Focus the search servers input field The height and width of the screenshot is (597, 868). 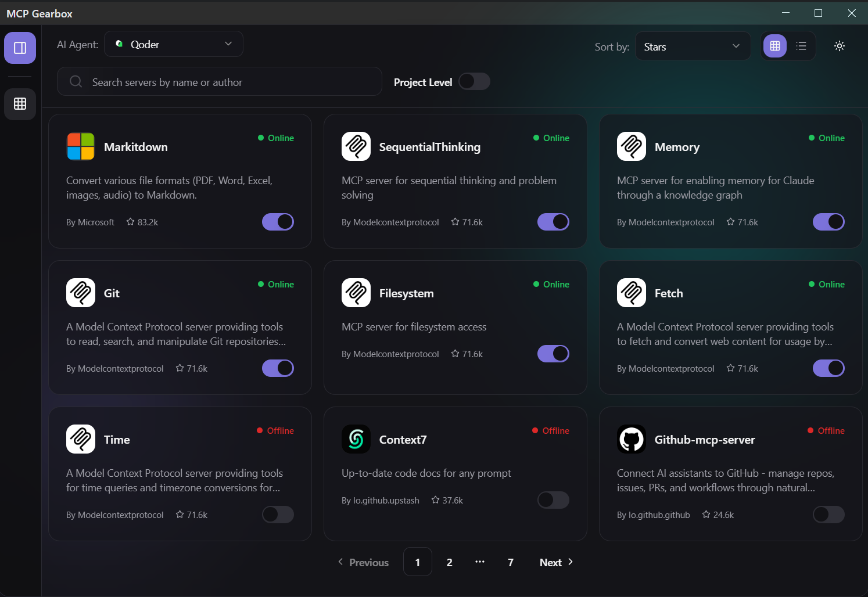[220, 81]
